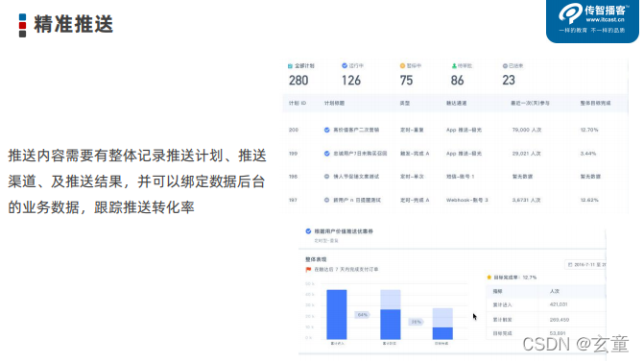The width and height of the screenshot is (644, 362).
Task: Open the plan title in row 198
Action: (x=356, y=177)
